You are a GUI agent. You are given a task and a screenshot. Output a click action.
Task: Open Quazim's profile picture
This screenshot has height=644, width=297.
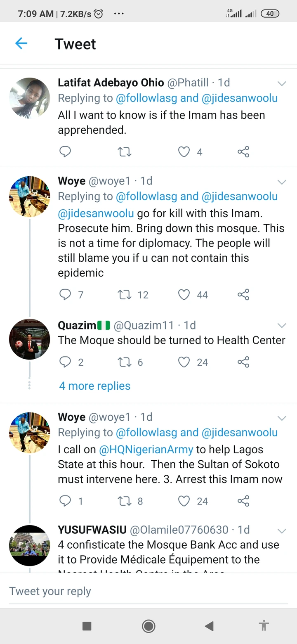[30, 339]
